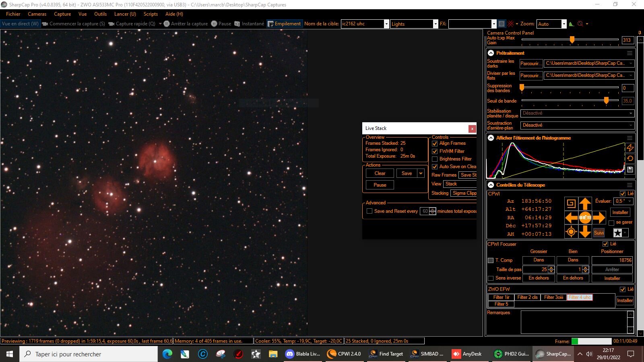
Task: Click the histogram auto-stretch lightning icon
Action: pos(630,148)
